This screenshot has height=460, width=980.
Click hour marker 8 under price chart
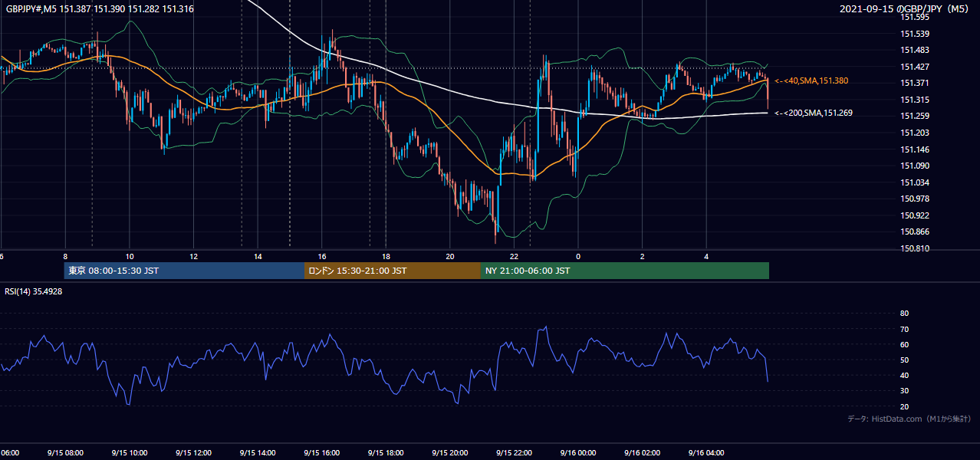coord(66,256)
